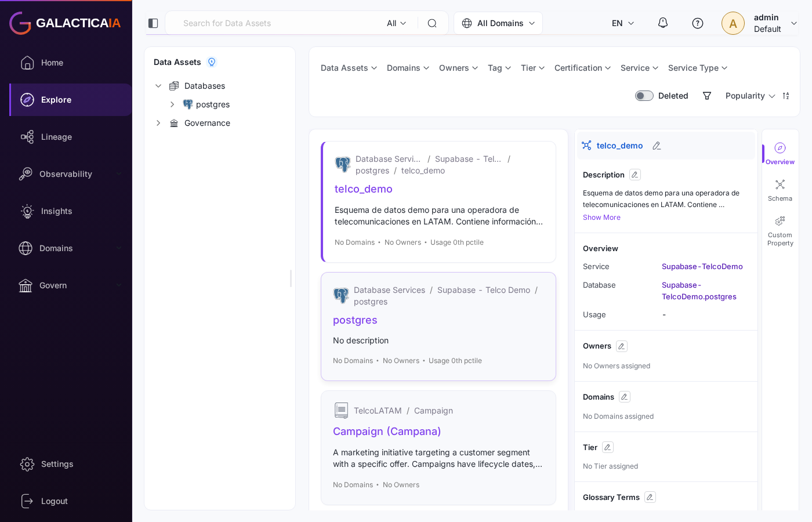Open the Domains filter dropdown
The width and height of the screenshot is (812, 522).
[408, 68]
